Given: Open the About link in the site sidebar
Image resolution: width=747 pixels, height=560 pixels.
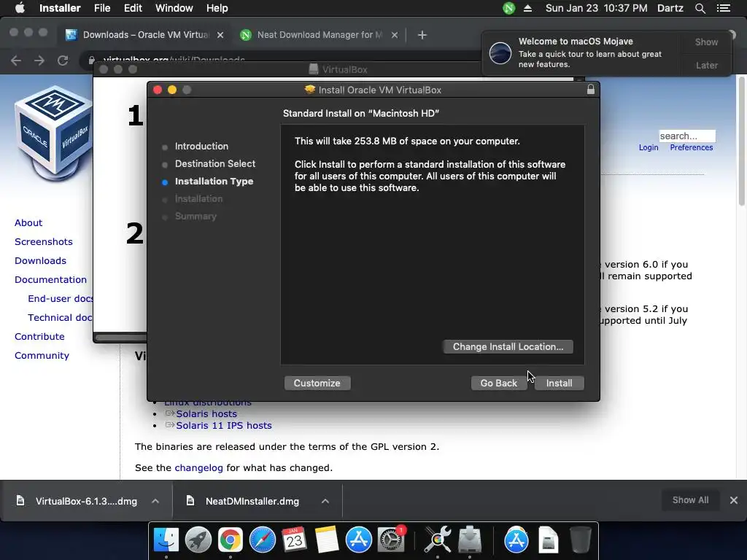Looking at the screenshot, I should (x=28, y=223).
